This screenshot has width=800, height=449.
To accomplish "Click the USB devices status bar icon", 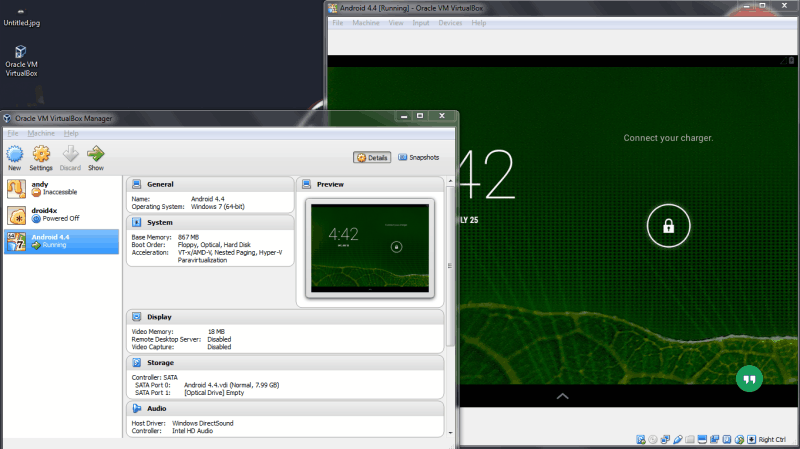I will (678, 439).
